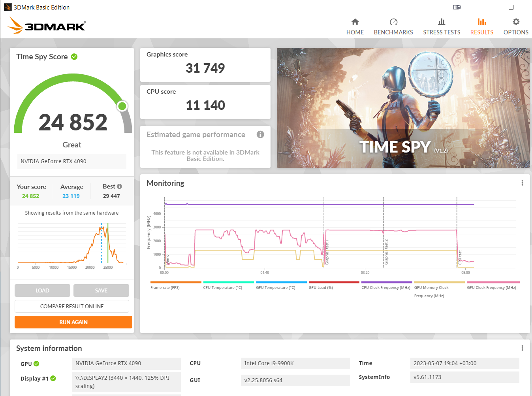Image resolution: width=532 pixels, height=396 pixels.
Task: Click the CPU test marker on chart
Action: pos(460,257)
